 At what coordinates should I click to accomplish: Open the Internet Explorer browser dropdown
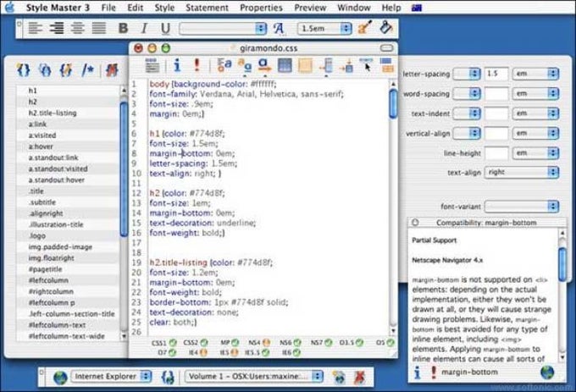coord(111,377)
